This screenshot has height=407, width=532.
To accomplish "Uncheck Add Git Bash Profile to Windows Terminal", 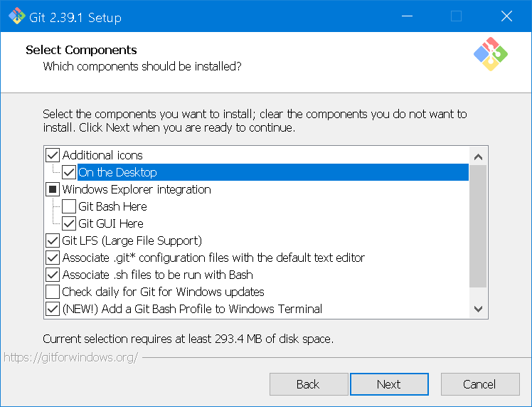I will [53, 309].
